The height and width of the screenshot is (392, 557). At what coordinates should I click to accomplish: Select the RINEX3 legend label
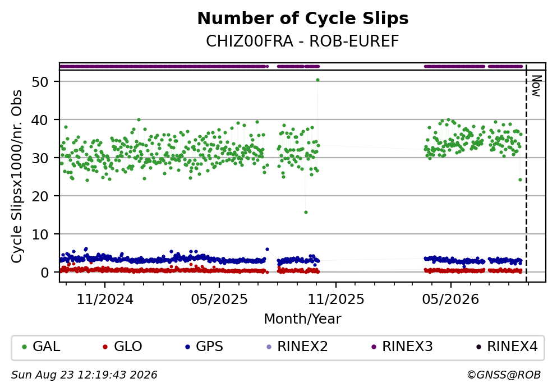tap(407, 347)
